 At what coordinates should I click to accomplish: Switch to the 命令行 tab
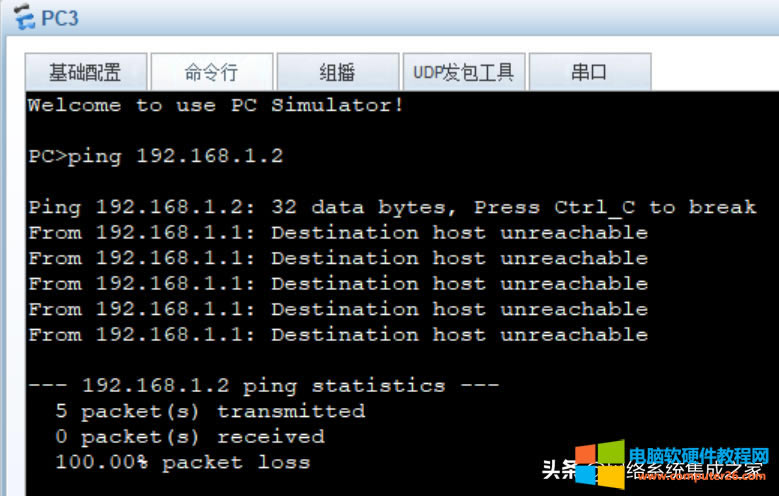pos(211,72)
